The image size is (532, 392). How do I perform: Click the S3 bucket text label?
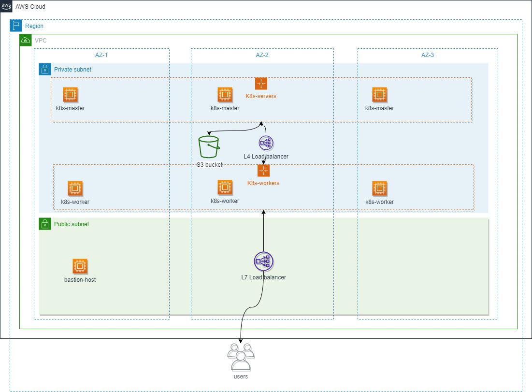coord(209,165)
